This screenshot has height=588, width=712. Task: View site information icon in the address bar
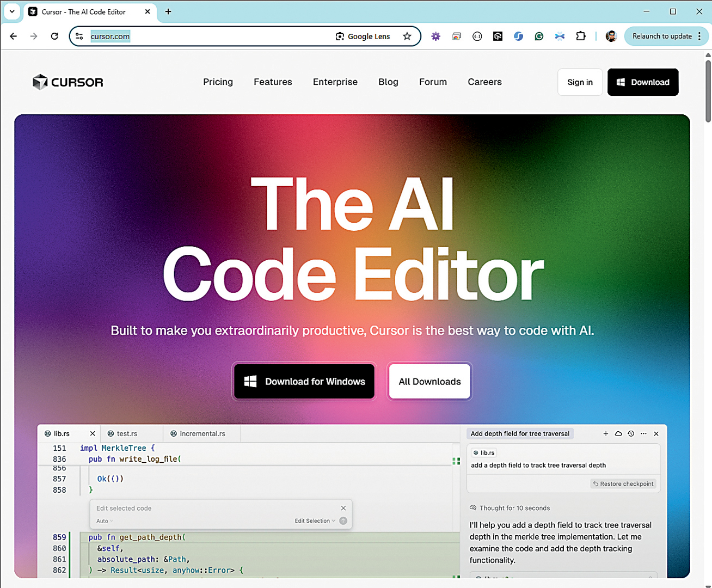[79, 36]
